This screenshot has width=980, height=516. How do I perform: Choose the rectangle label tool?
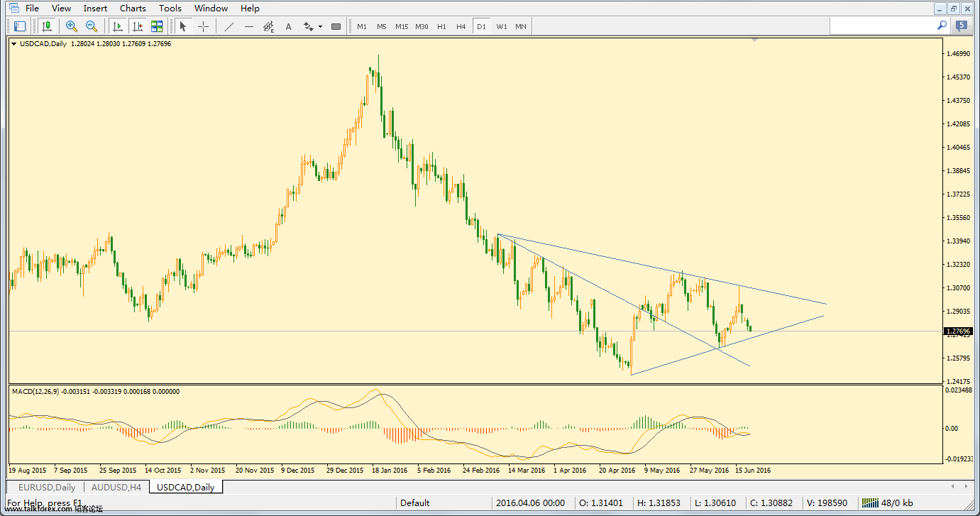[x=336, y=26]
